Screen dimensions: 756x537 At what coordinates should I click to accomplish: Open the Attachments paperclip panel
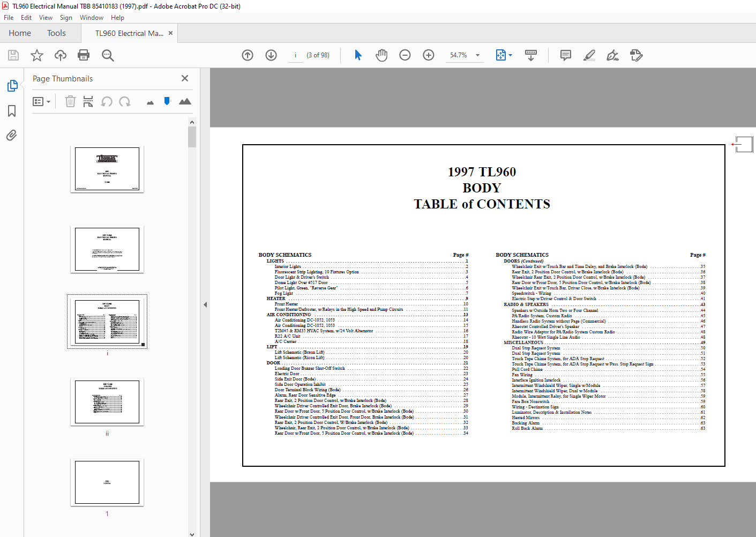pyautogui.click(x=12, y=135)
